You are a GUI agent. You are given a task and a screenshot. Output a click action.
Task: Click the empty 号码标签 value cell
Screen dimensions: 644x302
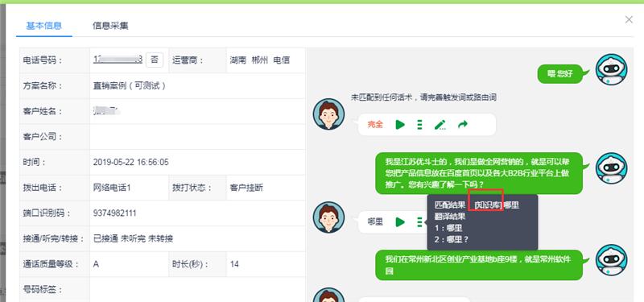point(197,290)
